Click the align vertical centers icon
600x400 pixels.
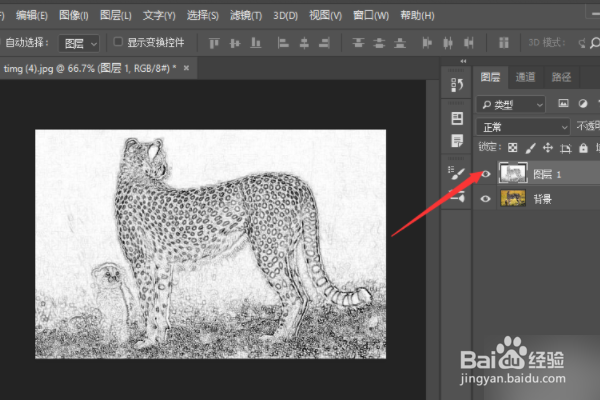pyautogui.click(x=235, y=43)
